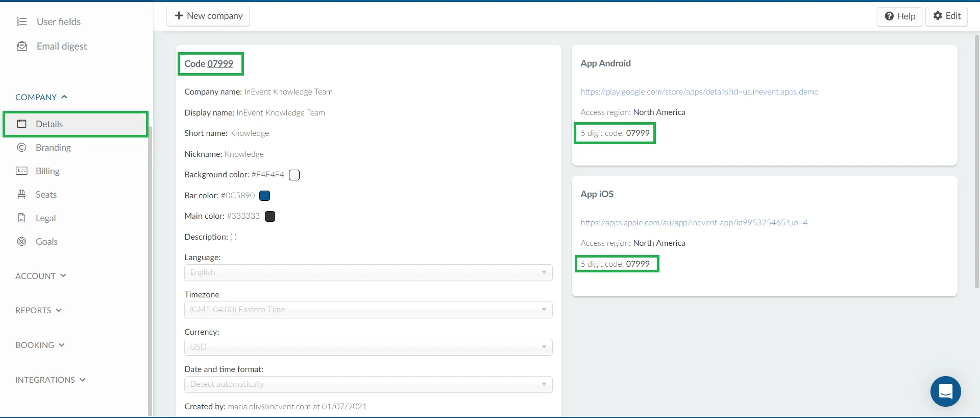Click Created by maria.oliv@inevent.com text
Image resolution: width=980 pixels, height=418 pixels.
(276, 407)
